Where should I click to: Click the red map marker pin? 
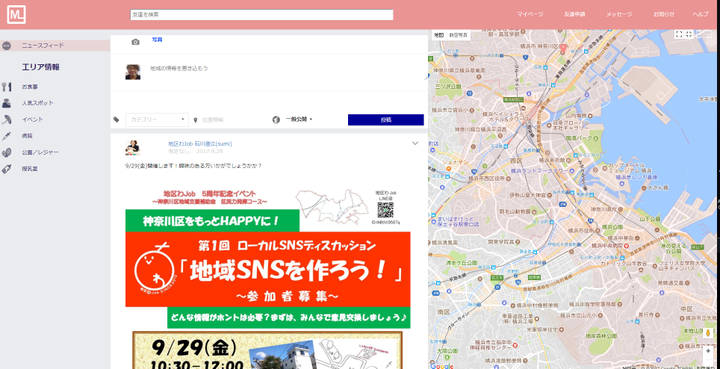(x=562, y=48)
